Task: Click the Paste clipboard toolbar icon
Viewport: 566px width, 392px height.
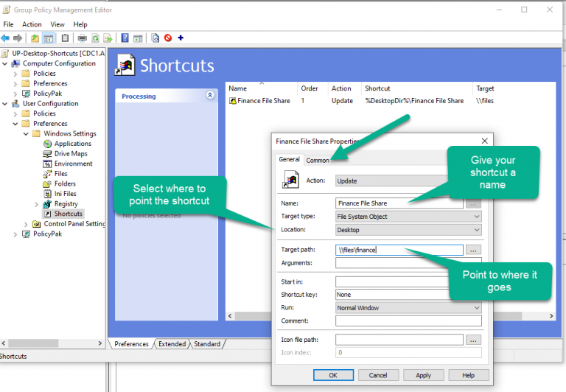Action: tap(65, 38)
